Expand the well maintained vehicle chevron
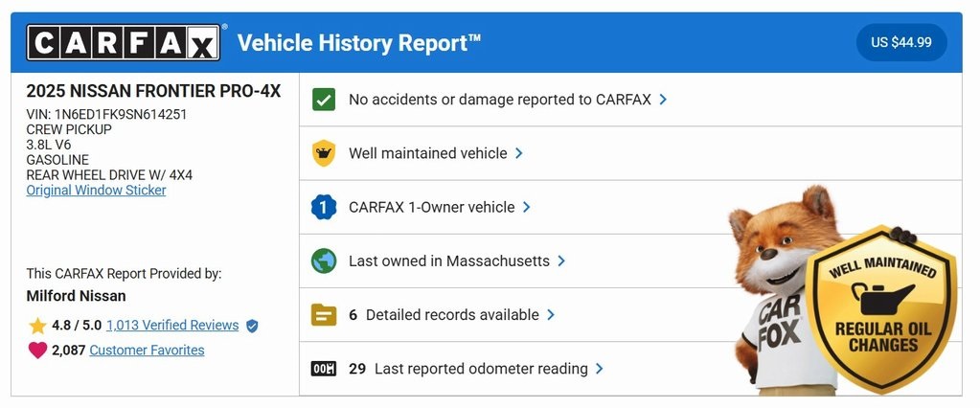Viewport: 980px width, 408px height. (x=519, y=153)
